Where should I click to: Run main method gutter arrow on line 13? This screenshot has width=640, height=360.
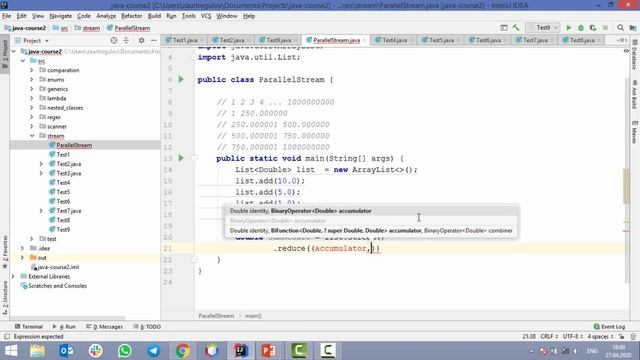[x=181, y=158]
